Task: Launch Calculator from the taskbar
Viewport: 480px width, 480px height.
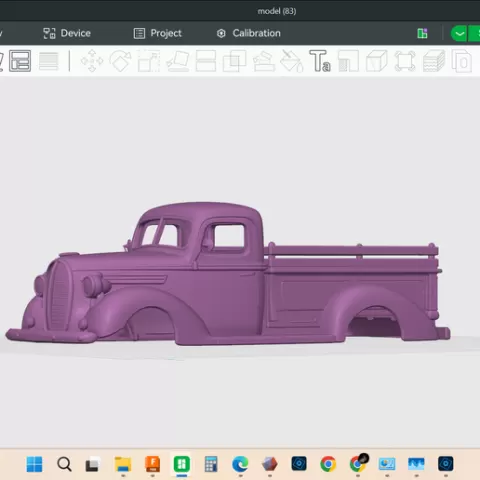Action: pos(211,464)
